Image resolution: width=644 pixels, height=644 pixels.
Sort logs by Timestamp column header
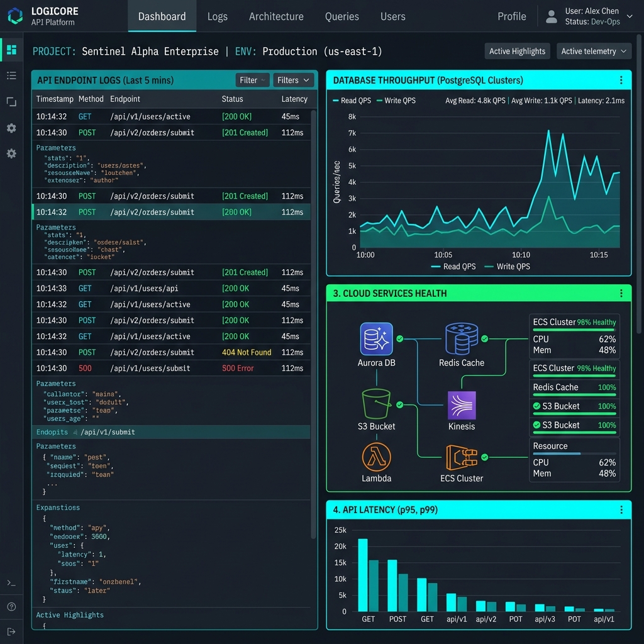[55, 99]
